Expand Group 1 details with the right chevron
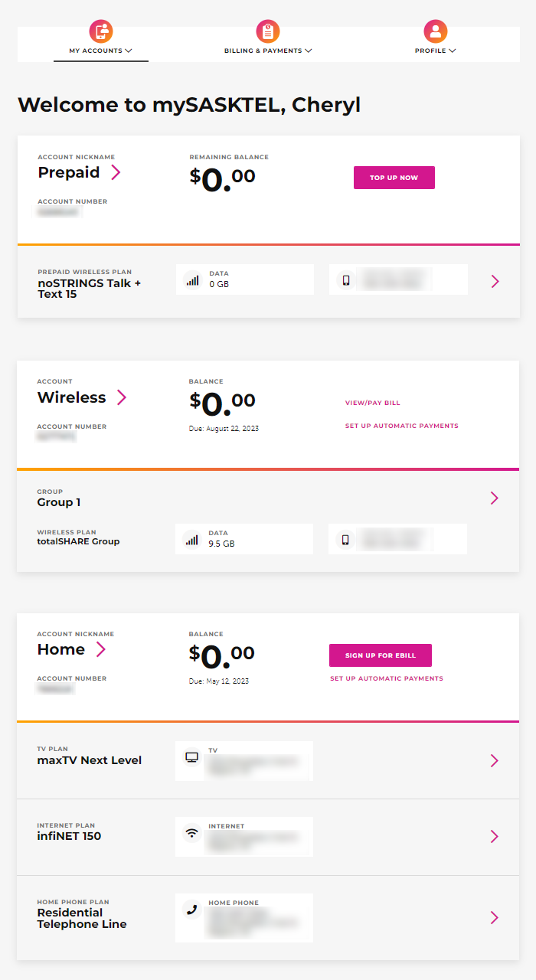This screenshot has height=980, width=536. point(495,498)
